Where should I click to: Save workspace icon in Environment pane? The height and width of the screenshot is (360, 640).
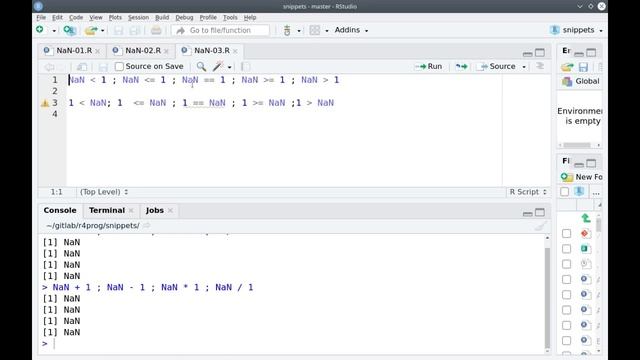click(584, 67)
